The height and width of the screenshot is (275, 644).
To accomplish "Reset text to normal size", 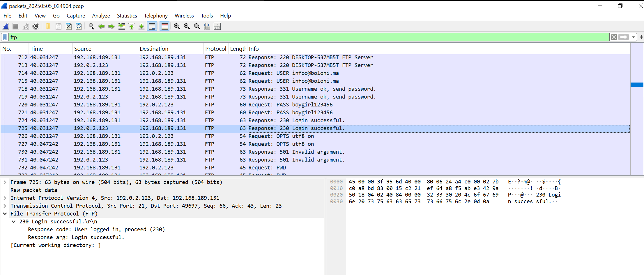I will [197, 26].
